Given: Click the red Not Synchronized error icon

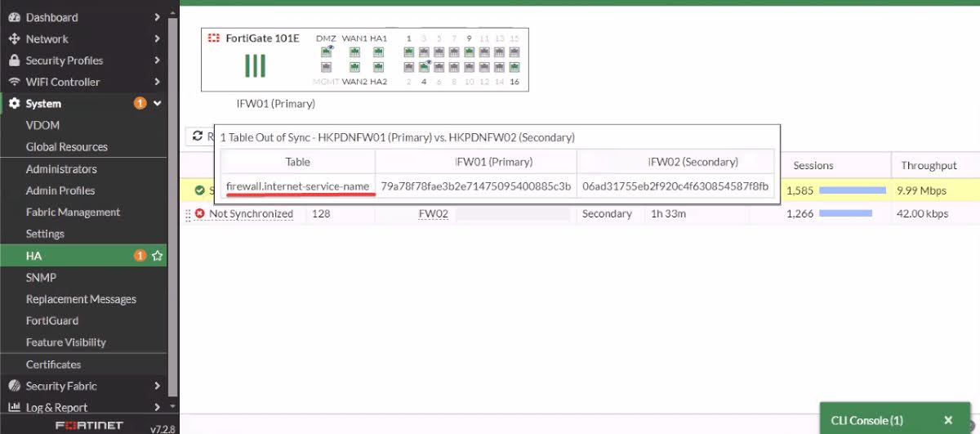Looking at the screenshot, I should coord(200,213).
